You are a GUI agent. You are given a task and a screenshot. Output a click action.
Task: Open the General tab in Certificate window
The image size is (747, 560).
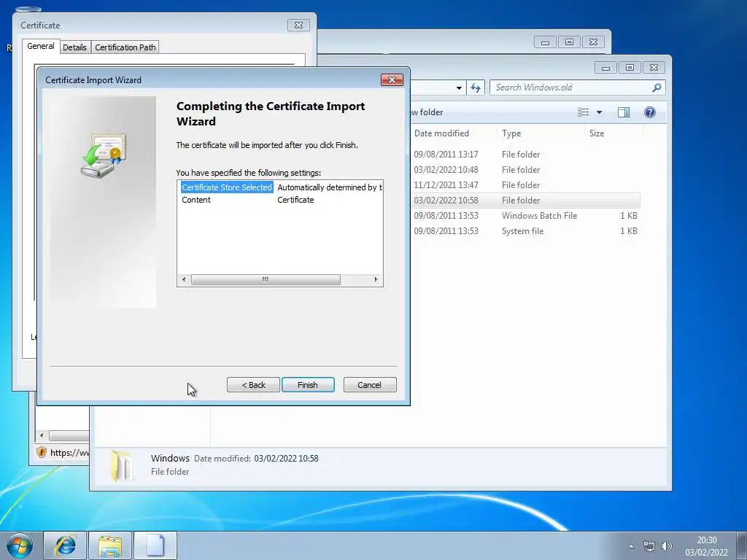[41, 46]
